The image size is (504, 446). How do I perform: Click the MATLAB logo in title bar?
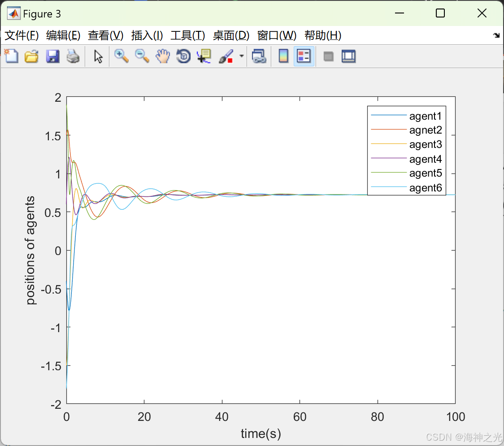[x=13, y=13]
